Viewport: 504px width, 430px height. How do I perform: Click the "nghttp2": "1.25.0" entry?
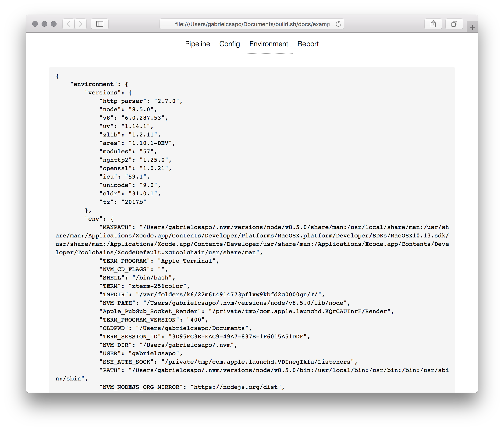[x=135, y=160]
